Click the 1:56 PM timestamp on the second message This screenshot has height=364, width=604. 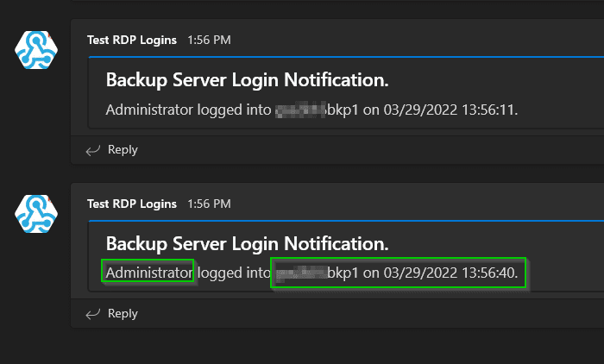(x=209, y=204)
